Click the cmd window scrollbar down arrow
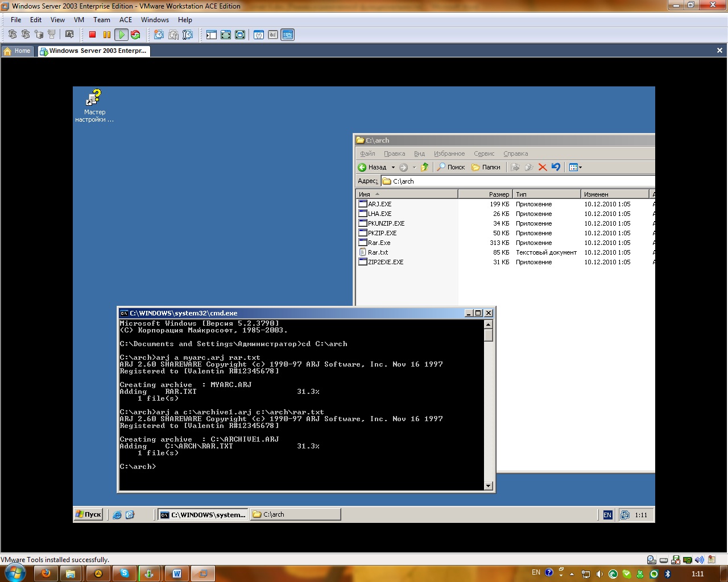728x582 pixels. click(x=488, y=485)
